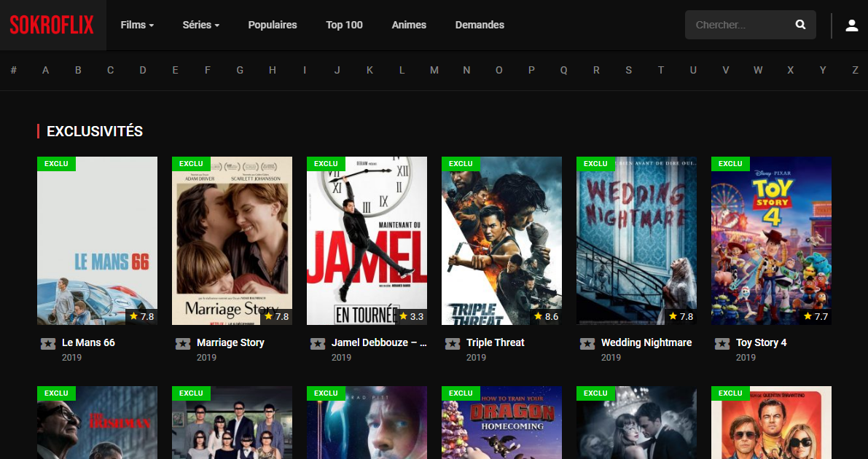Viewport: 868px width, 459px height.
Task: Click the ticket icon beside Marriage Story
Action: click(183, 344)
